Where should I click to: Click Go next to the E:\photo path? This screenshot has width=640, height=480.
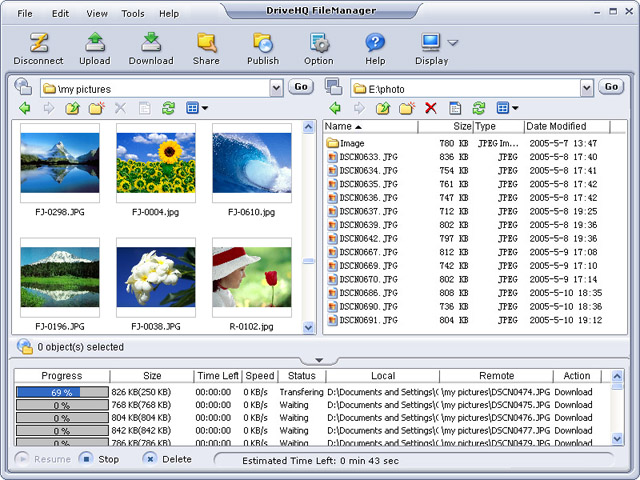coord(611,87)
